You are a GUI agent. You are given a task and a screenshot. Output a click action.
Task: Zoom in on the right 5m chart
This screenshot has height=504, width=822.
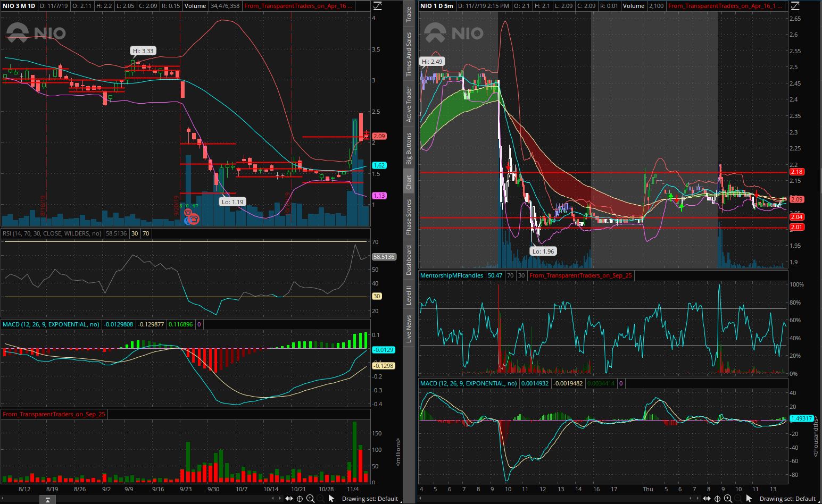pyautogui.click(x=728, y=499)
